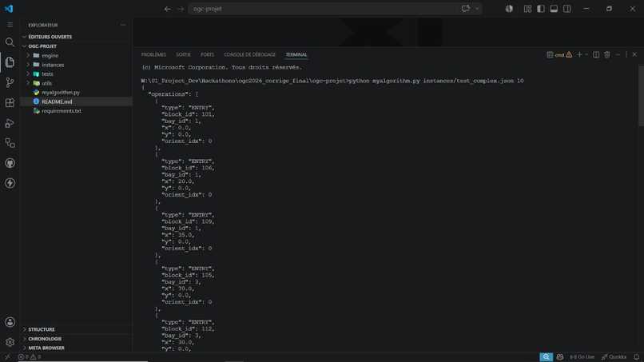
Task: Expand the utils folder
Action: [x=77, y=83]
